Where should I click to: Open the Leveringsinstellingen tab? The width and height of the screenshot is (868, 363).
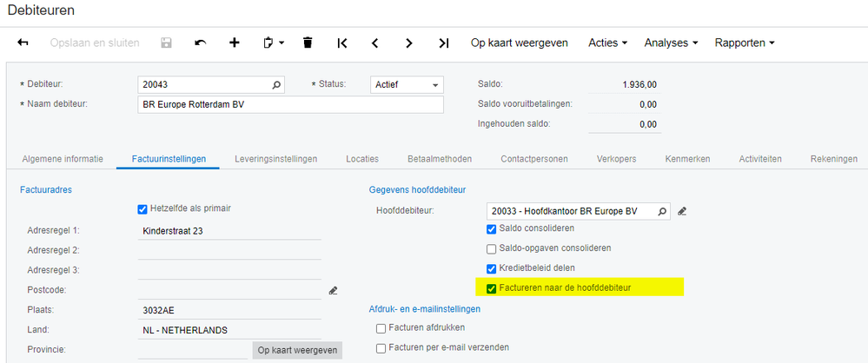click(x=275, y=159)
